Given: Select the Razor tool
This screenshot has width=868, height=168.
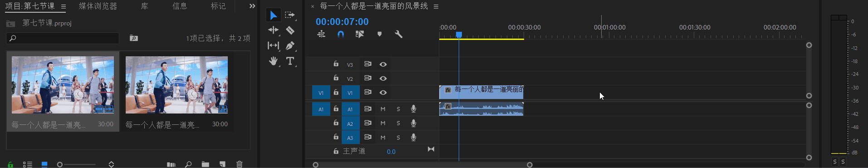Looking at the screenshot, I should [290, 30].
